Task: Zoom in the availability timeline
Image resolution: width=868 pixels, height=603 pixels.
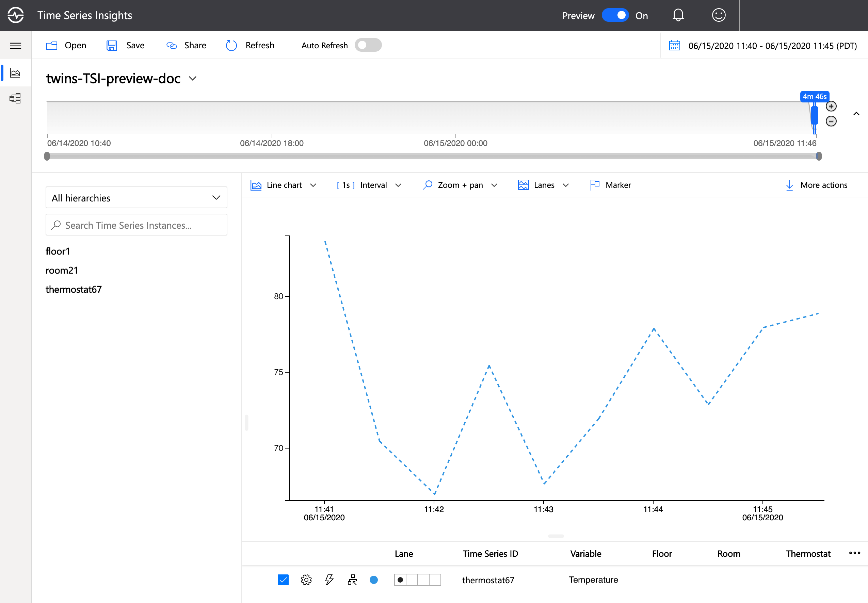Action: click(x=831, y=106)
